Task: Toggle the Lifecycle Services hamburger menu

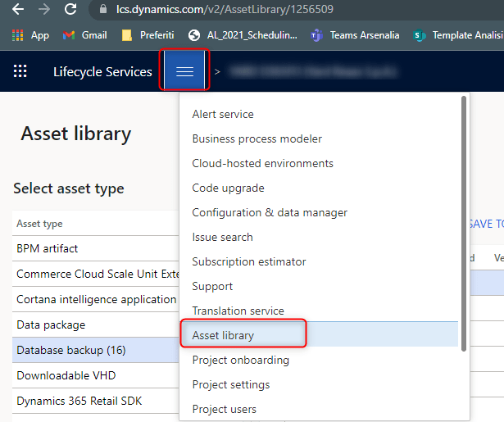Action: pyautogui.click(x=184, y=71)
